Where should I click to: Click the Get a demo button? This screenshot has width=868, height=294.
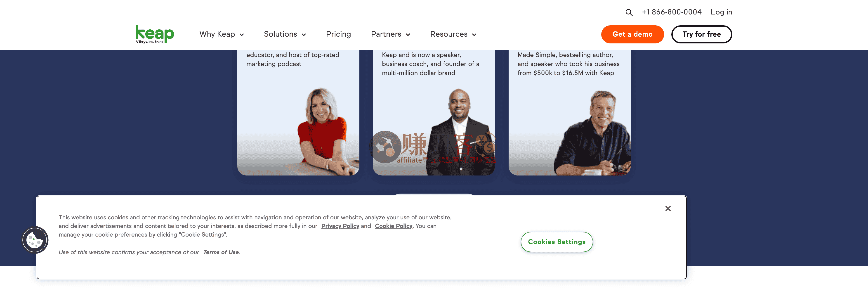632,34
